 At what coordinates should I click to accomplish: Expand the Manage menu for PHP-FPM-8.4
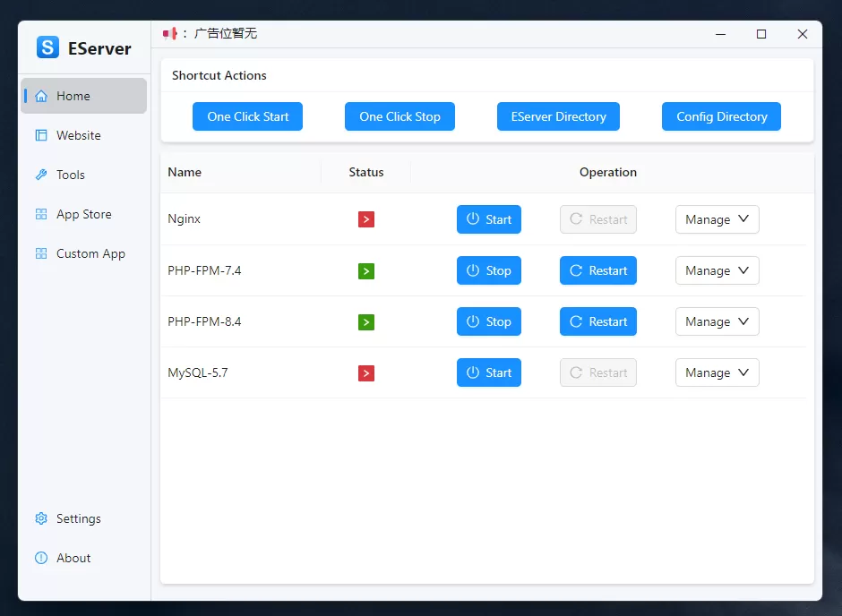(717, 321)
